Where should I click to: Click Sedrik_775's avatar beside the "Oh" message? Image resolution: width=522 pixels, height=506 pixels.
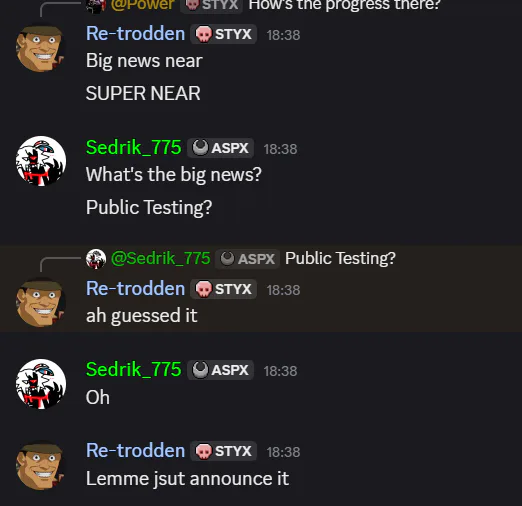pos(41,384)
